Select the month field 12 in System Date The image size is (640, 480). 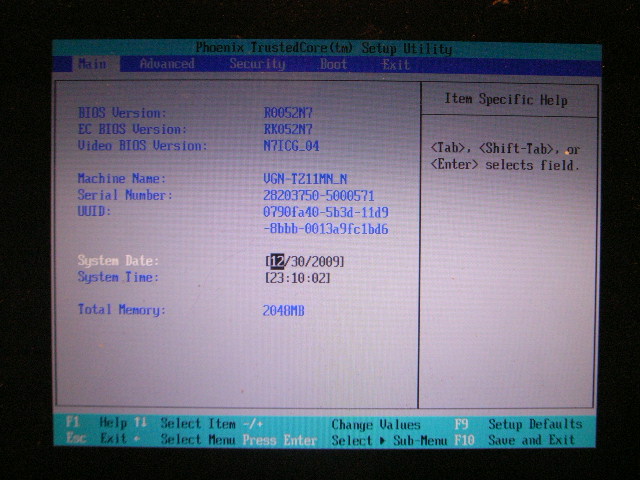[277, 261]
